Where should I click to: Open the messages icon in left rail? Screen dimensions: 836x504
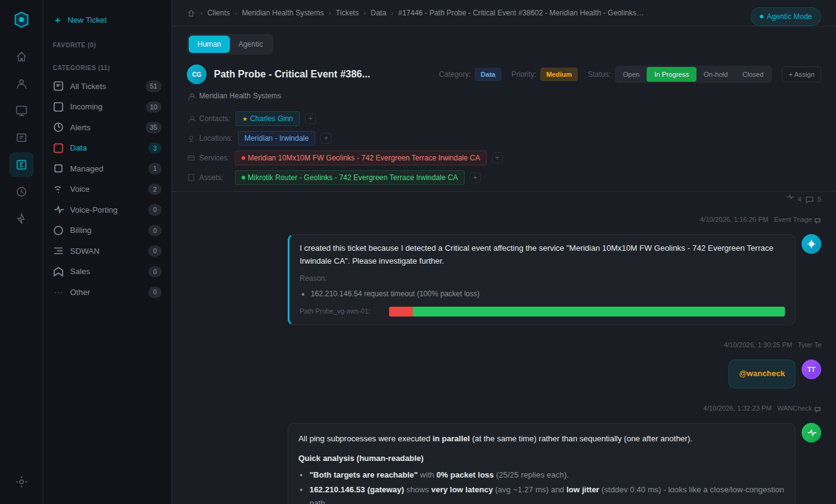[22, 138]
